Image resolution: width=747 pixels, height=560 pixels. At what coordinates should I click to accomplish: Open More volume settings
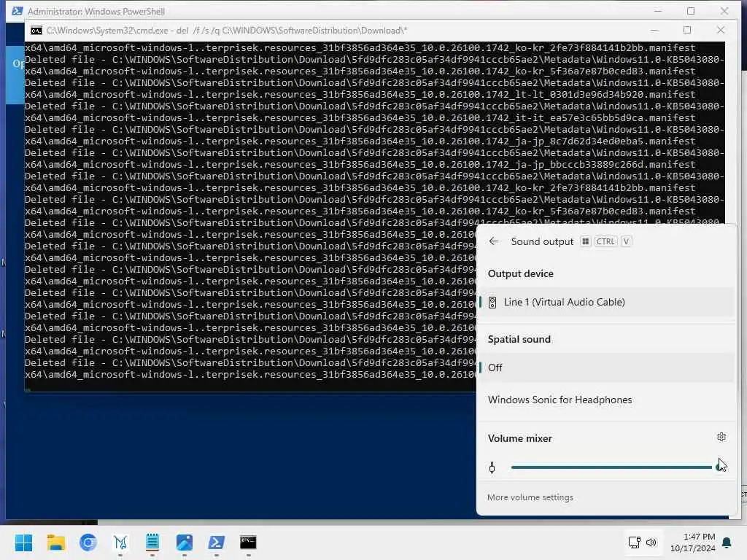pos(530,497)
